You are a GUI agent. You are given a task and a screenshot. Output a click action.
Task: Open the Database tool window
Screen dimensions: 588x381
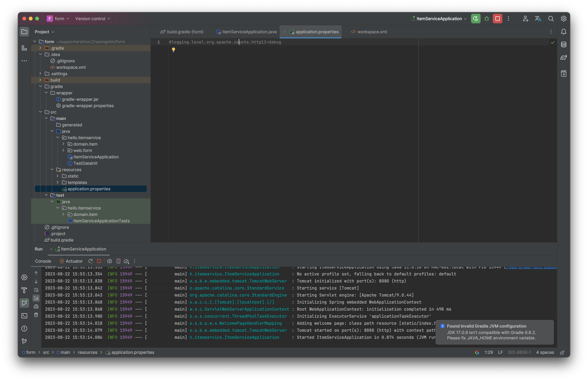[564, 44]
